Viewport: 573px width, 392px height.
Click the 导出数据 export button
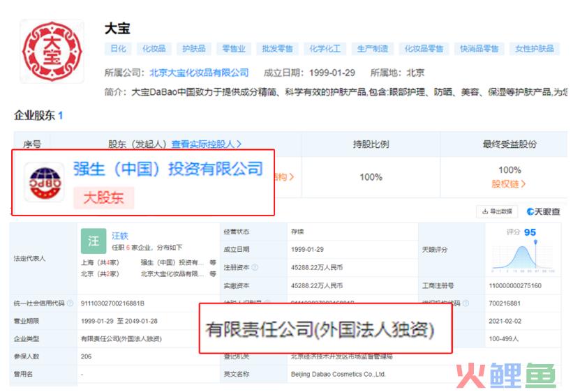497,211
